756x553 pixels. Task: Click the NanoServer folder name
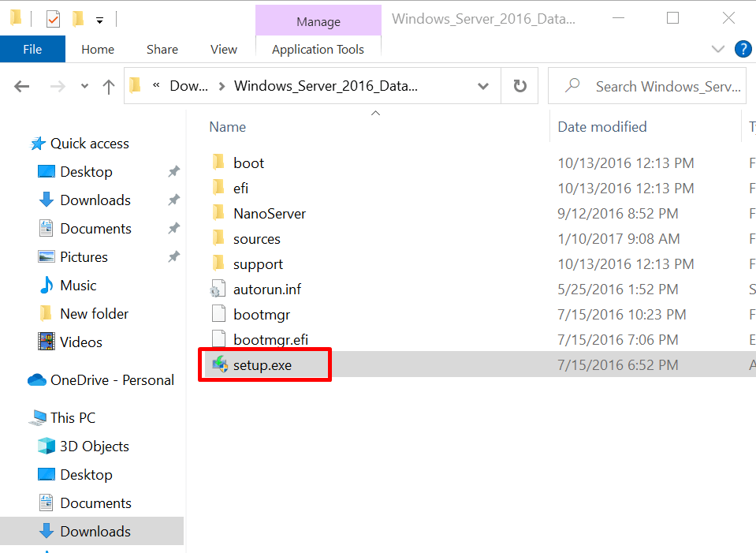click(x=270, y=214)
